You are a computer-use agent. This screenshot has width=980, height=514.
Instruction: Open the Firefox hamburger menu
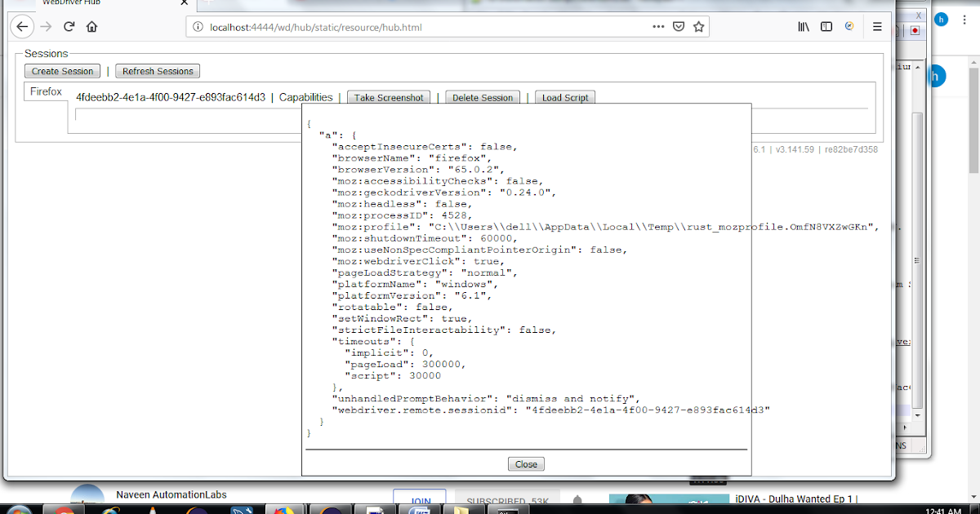pyautogui.click(x=877, y=26)
